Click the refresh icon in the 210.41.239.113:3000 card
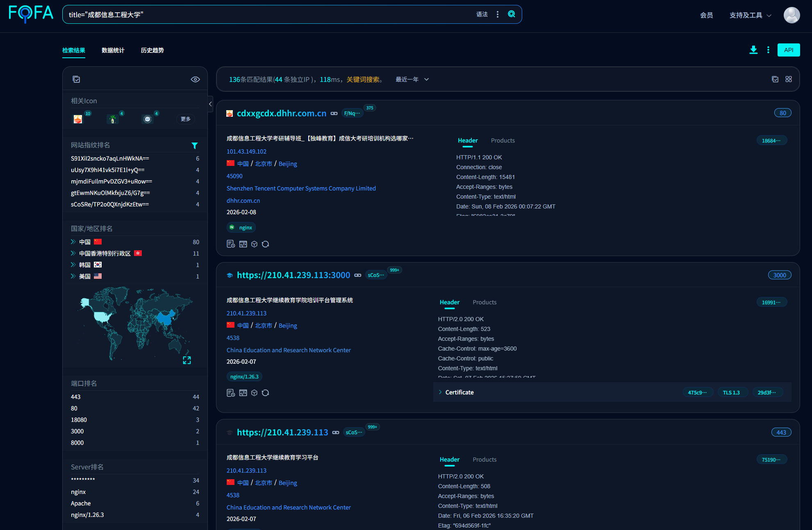Viewport: 812px width, 530px height. point(266,393)
